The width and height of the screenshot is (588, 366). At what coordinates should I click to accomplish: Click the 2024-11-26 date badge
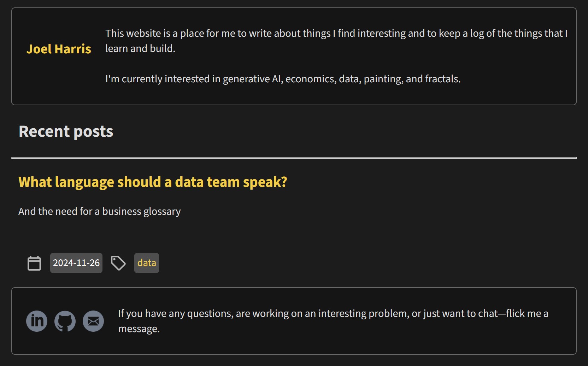pyautogui.click(x=76, y=263)
